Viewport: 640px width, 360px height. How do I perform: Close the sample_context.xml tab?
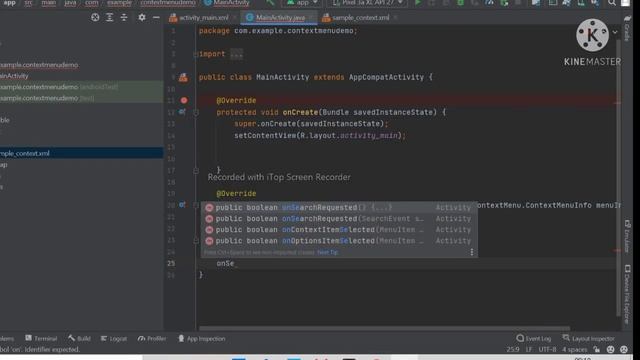395,18
